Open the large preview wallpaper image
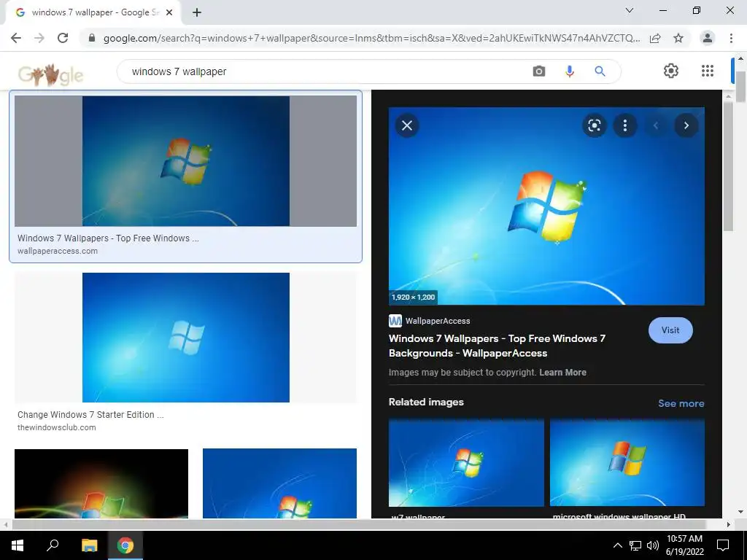The height and width of the screenshot is (560, 747). pyautogui.click(x=546, y=206)
